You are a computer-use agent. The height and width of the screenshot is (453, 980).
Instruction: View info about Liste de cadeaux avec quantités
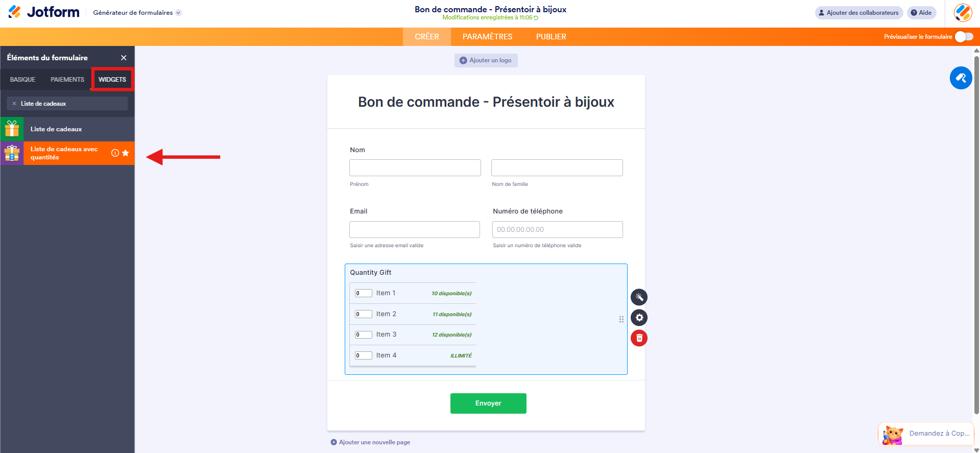point(115,153)
